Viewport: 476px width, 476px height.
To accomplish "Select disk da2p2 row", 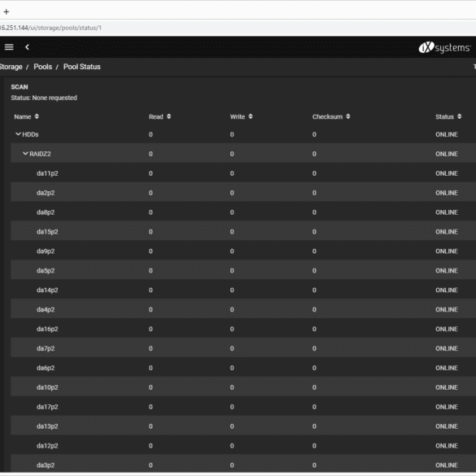I will (243, 193).
